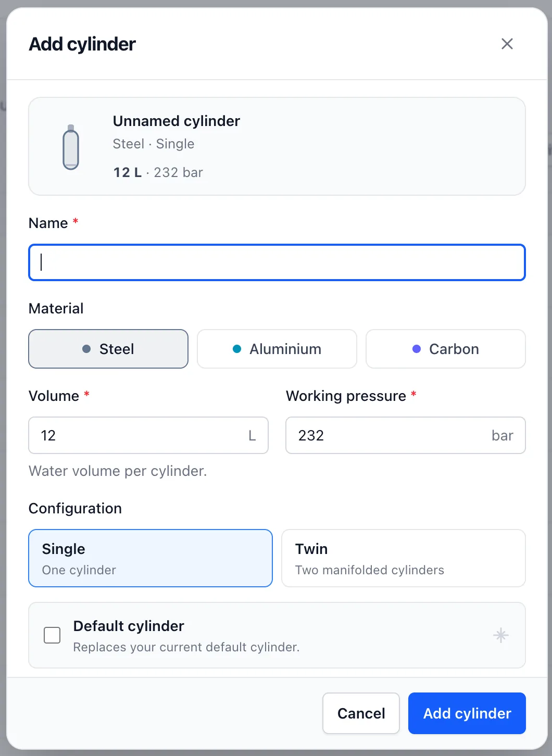Click the 'Replaces your current default cylinder.' text
Image resolution: width=552 pixels, height=756 pixels.
[x=186, y=647]
